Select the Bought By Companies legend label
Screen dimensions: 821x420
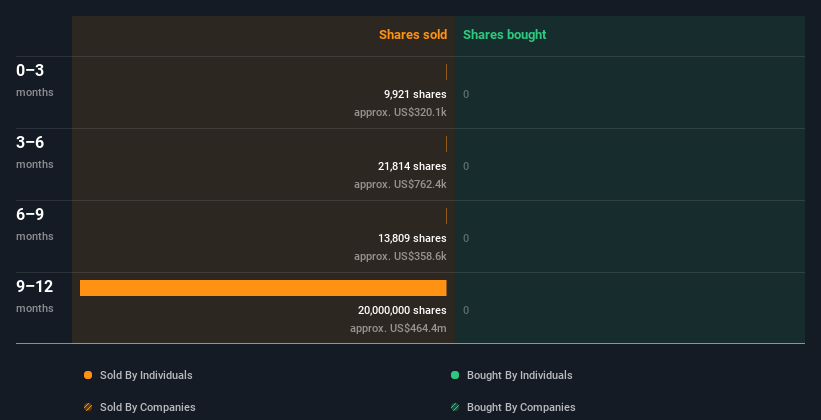[521, 407]
